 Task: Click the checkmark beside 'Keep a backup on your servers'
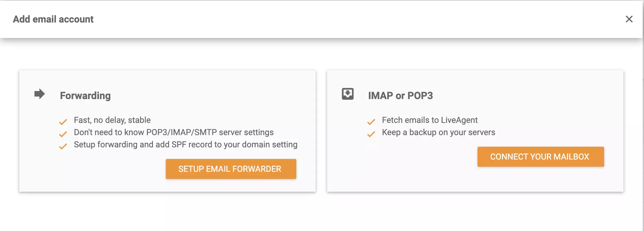pos(371,134)
